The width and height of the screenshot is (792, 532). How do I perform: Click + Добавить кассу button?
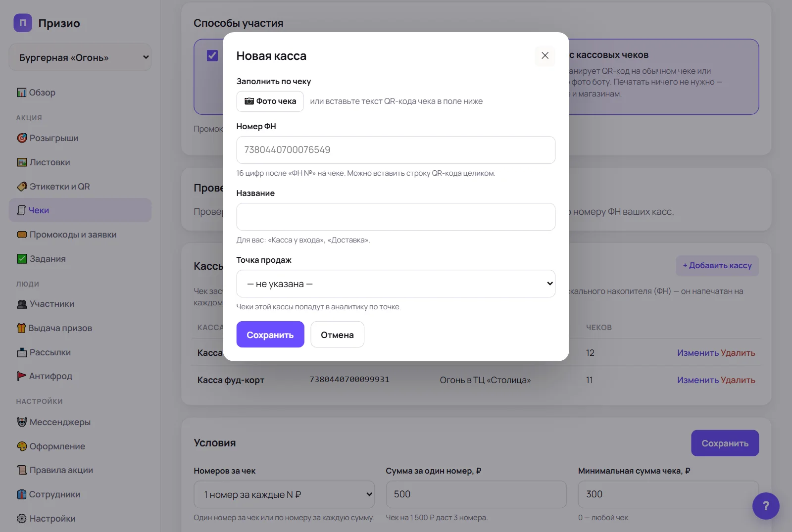[717, 266]
